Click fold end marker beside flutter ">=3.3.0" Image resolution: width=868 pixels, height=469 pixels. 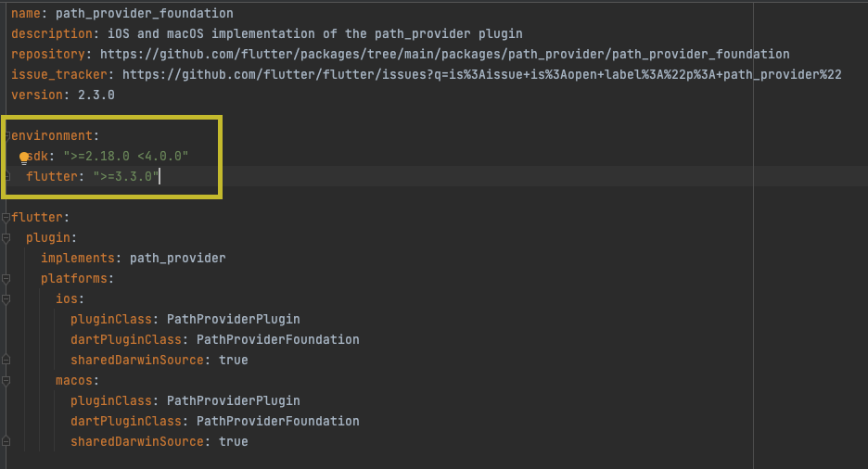[x=7, y=176]
